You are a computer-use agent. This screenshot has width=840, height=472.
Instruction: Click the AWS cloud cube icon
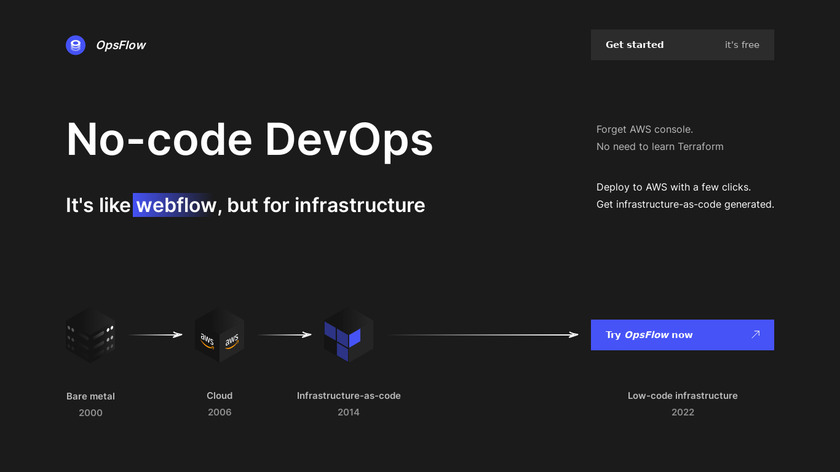[x=220, y=335]
